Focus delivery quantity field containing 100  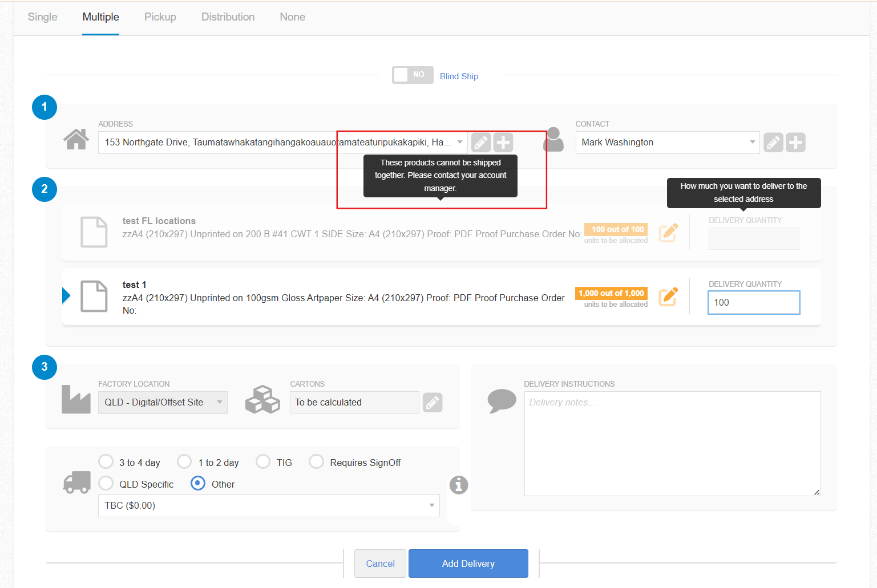click(x=754, y=303)
